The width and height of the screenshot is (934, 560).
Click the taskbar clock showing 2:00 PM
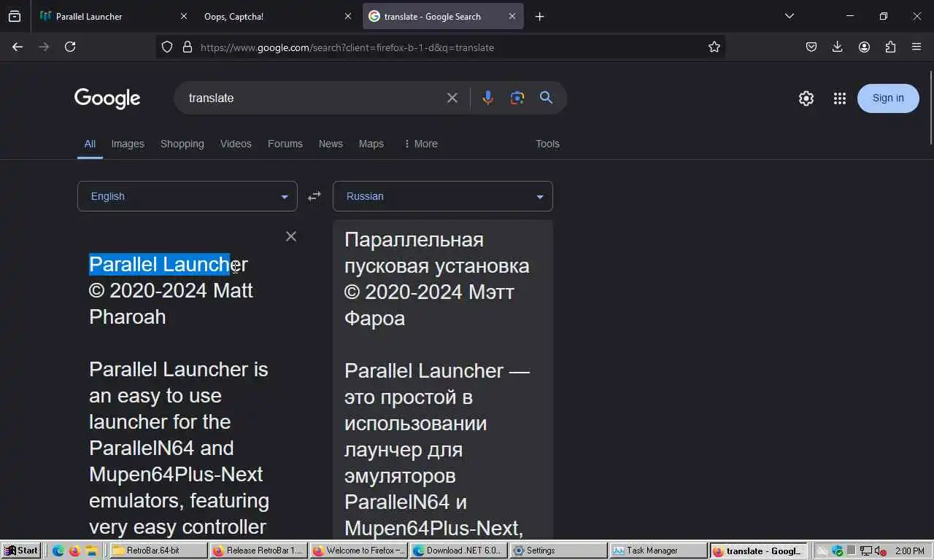(909, 551)
